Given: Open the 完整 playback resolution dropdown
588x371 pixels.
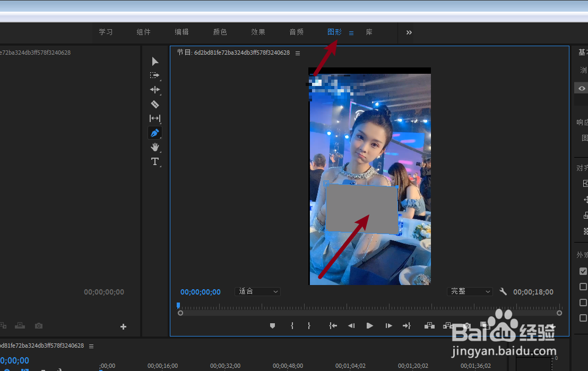Looking at the screenshot, I should 470,291.
